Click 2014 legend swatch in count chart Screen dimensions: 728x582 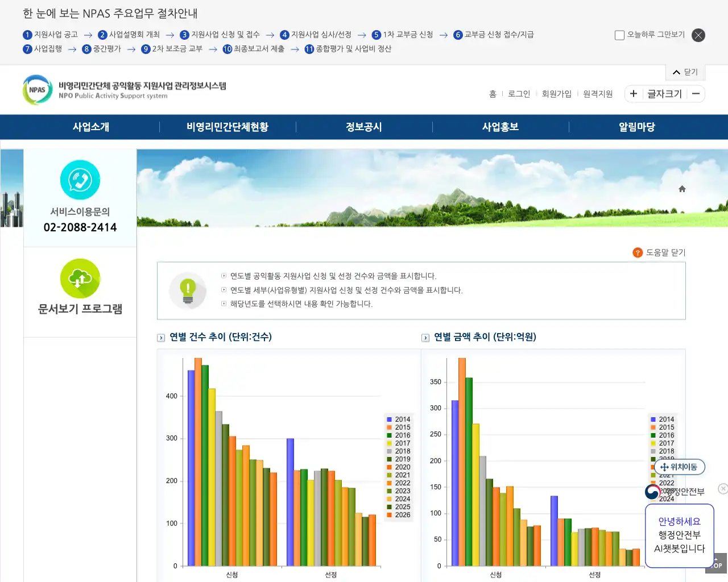(x=390, y=419)
